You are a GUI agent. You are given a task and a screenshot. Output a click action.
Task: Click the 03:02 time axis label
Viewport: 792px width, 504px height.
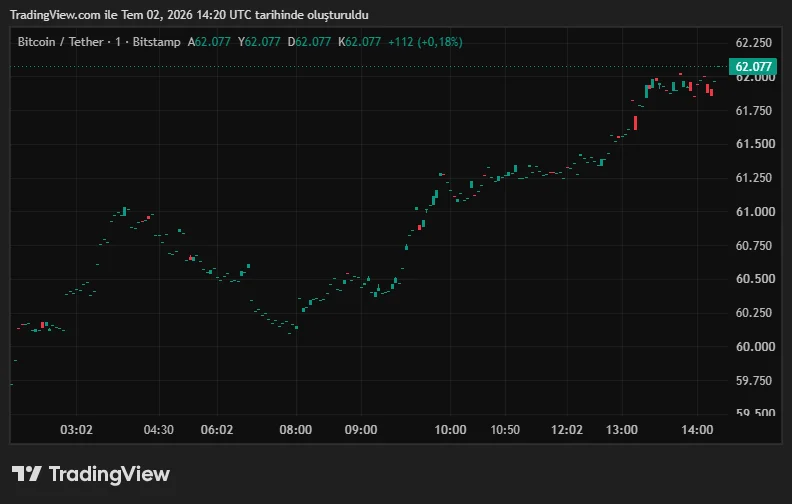point(76,430)
